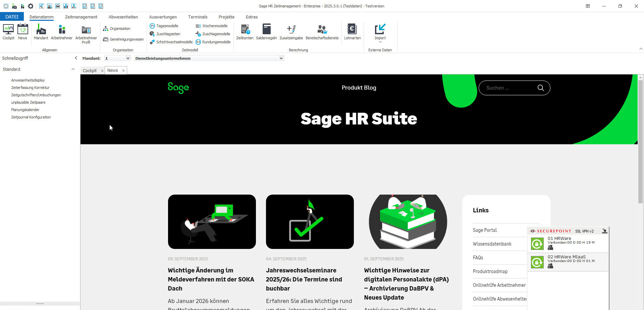Open the Mandant master data icon
Viewport: 644px width, 310px height.
(41, 32)
